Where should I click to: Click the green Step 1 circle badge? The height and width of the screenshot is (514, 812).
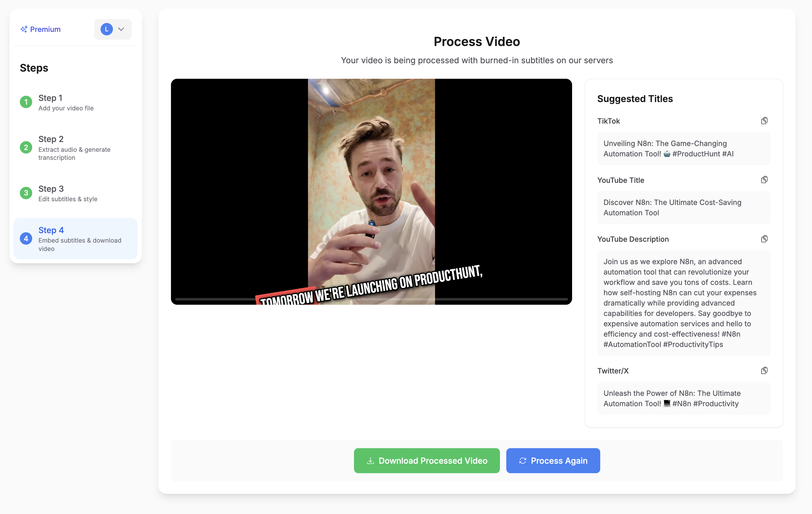(x=26, y=102)
